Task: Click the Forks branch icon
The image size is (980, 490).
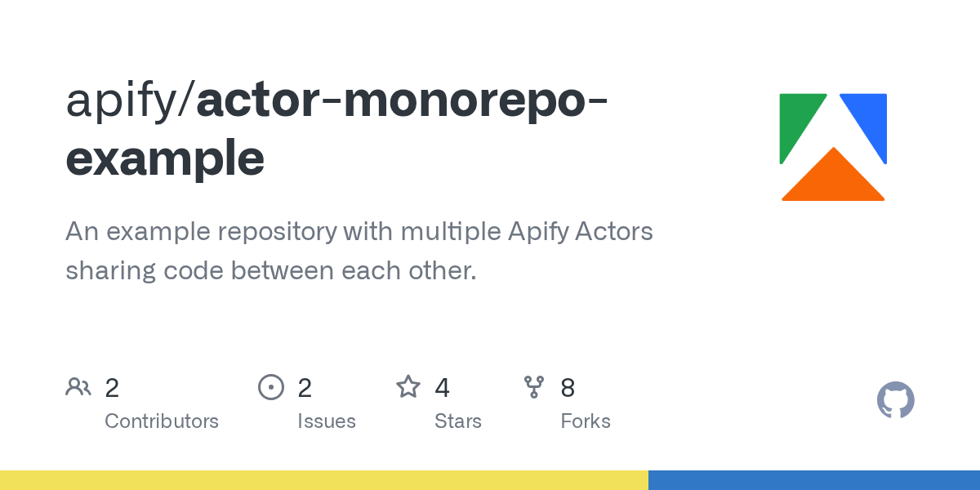Action: [x=534, y=387]
